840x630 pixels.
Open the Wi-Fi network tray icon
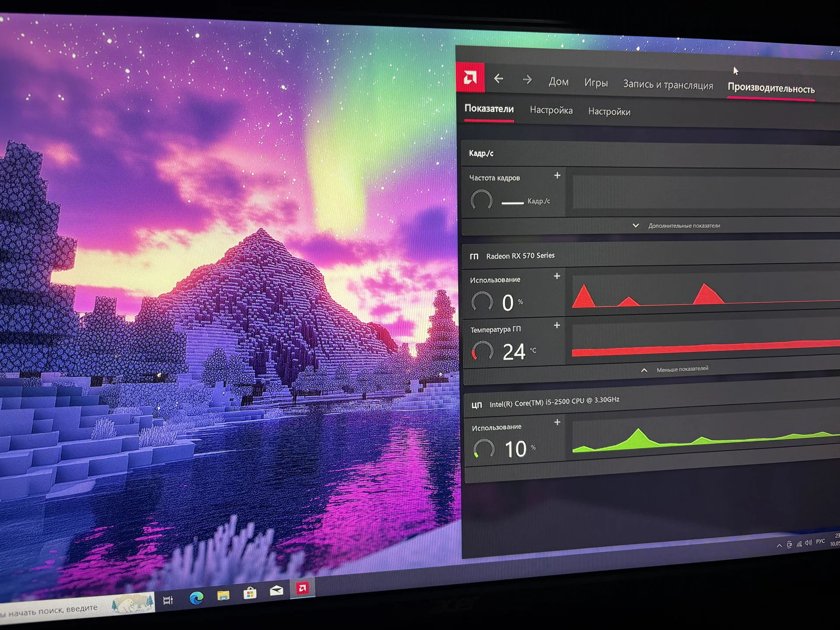(799, 544)
